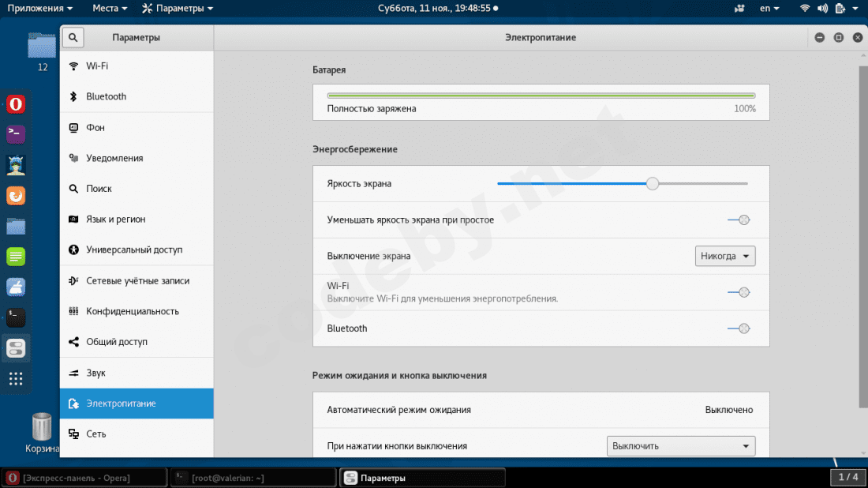Viewport: 868px width, 488px height.
Task: Open Язык и регион panel
Action: tap(137, 220)
